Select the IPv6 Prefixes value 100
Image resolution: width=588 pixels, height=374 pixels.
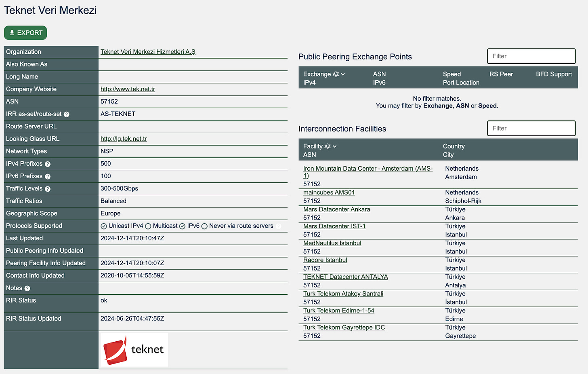[106, 176]
